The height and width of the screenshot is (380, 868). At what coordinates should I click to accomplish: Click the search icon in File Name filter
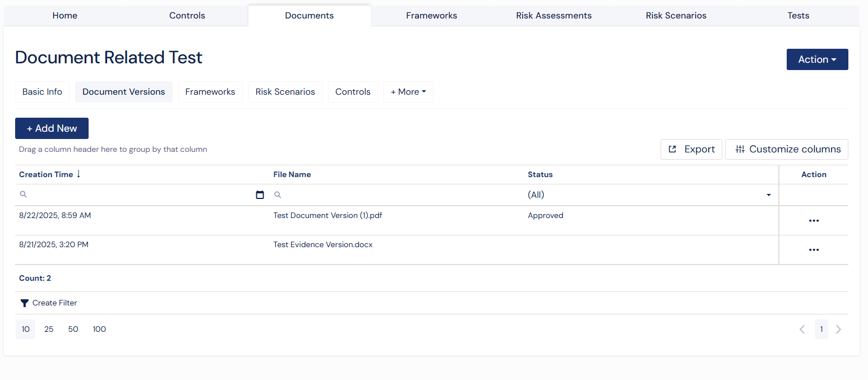pyautogui.click(x=278, y=195)
